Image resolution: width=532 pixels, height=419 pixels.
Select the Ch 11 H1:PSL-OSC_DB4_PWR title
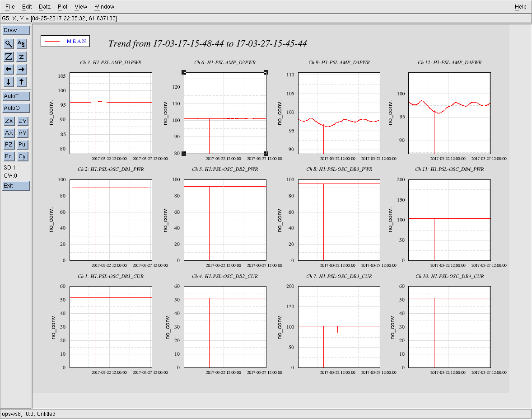coord(449,169)
